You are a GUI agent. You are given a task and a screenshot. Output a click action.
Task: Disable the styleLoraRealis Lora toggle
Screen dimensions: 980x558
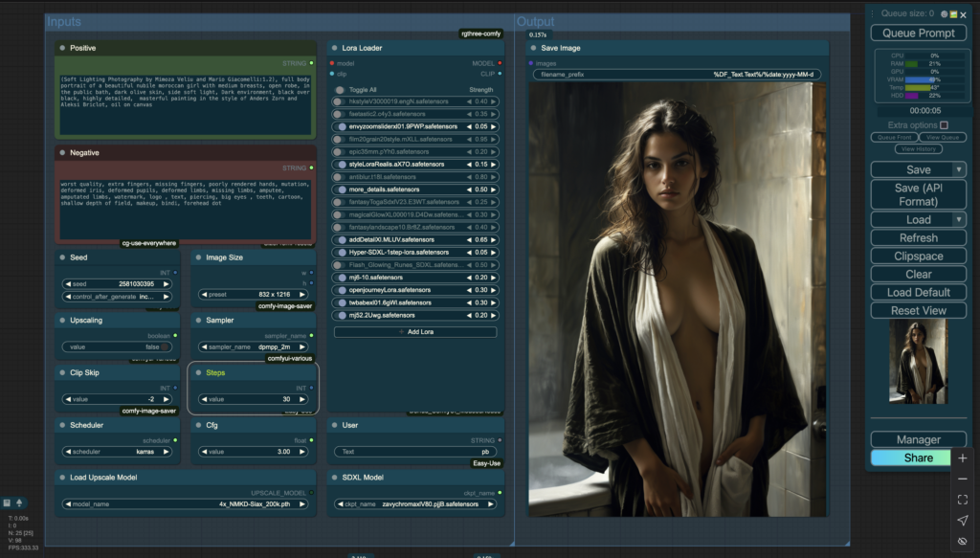pos(340,165)
